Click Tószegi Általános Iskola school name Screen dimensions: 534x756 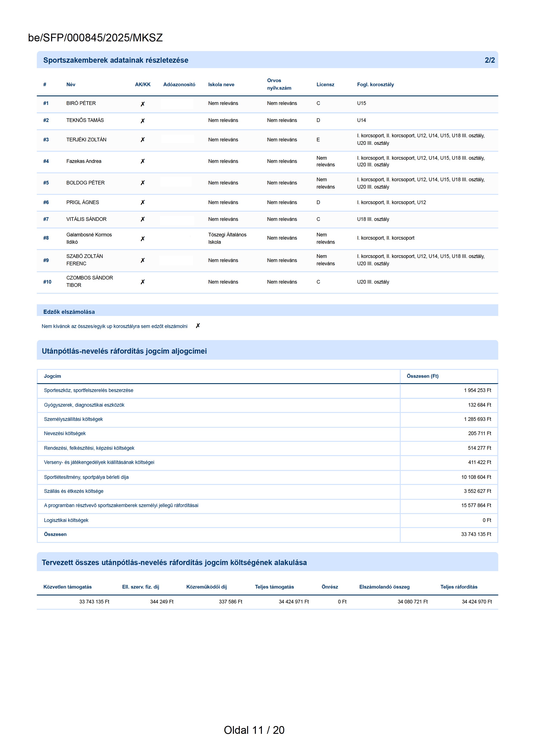tap(227, 238)
